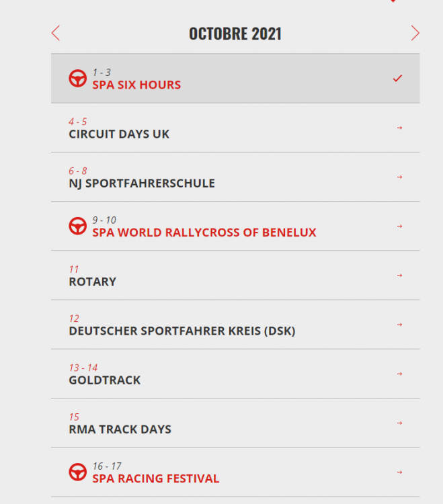
Task: Click the arrow on Deutscher Sportfahrer Kreis row
Action: pos(399,325)
